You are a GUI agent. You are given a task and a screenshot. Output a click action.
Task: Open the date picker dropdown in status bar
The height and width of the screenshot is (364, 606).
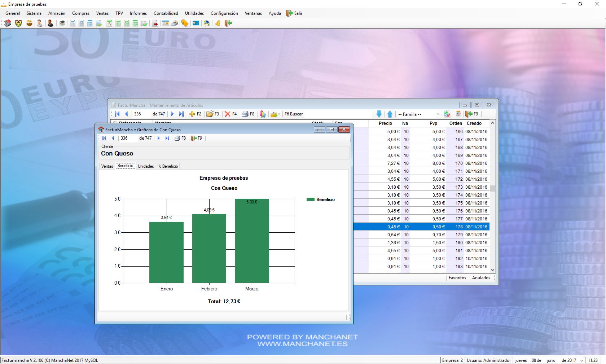pos(581,360)
